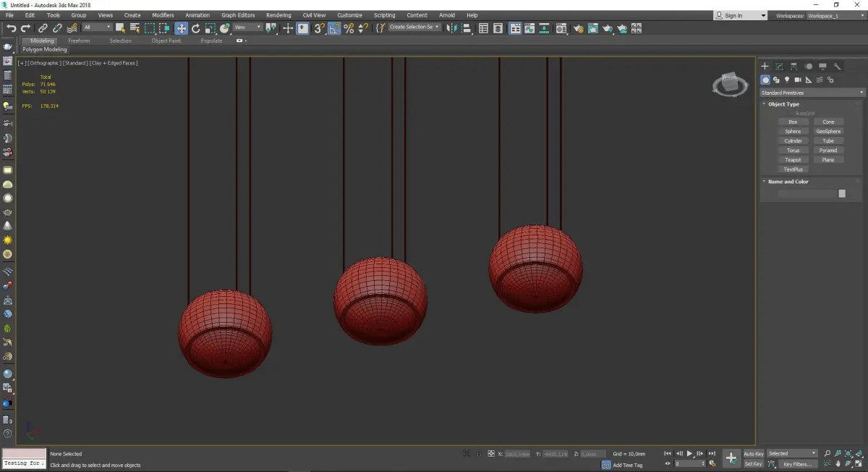Open the reference coordinate View dropdown
The height and width of the screenshot is (472, 868).
[247, 28]
